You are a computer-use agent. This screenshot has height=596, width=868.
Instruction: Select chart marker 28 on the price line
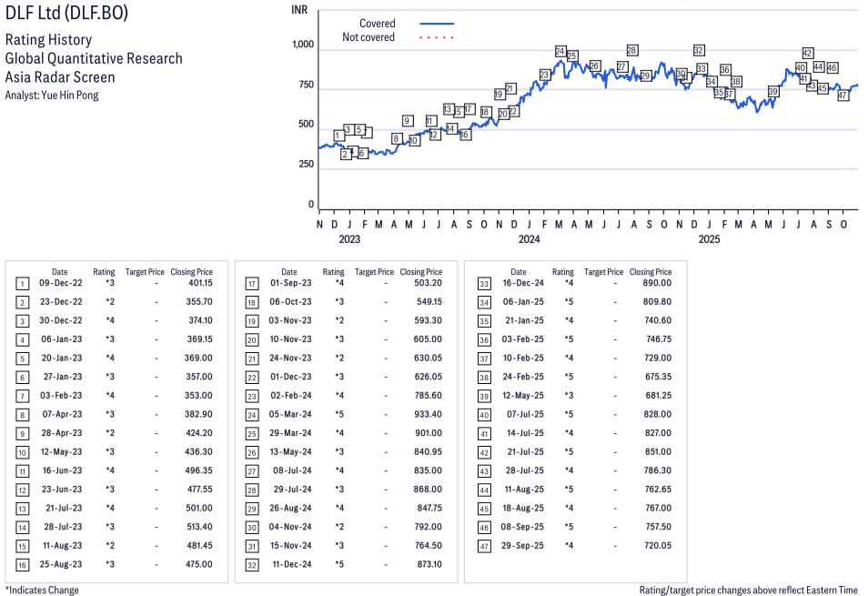631,50
